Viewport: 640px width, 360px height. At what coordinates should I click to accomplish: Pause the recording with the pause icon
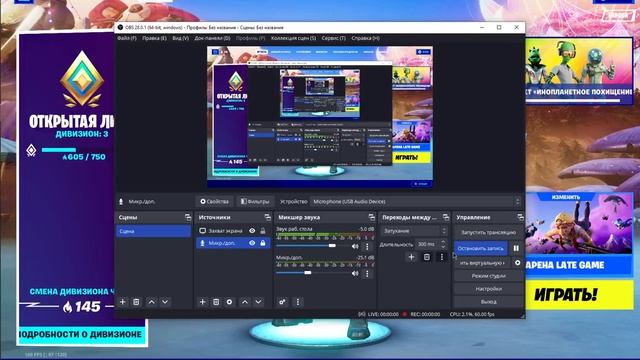pos(516,248)
